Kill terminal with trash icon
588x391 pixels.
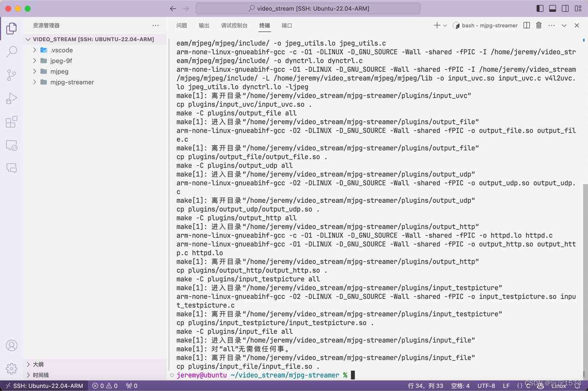click(x=539, y=25)
